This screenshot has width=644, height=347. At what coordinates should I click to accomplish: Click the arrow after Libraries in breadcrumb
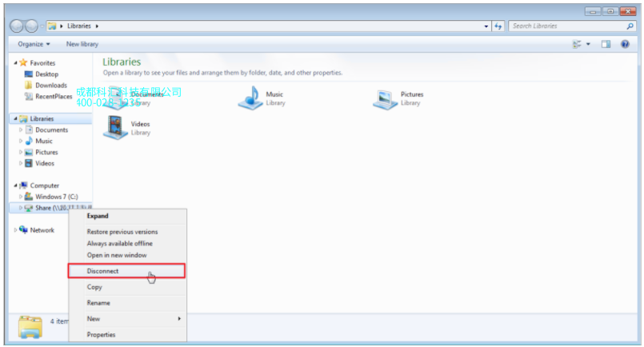coord(98,26)
